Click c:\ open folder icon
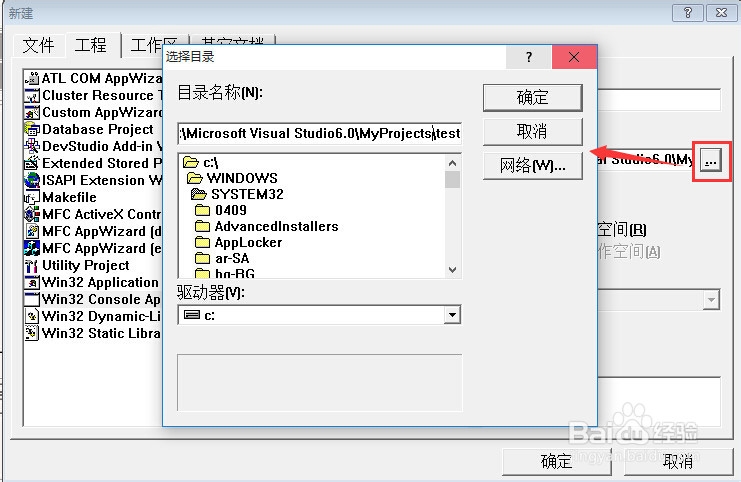741x482 pixels. point(191,163)
